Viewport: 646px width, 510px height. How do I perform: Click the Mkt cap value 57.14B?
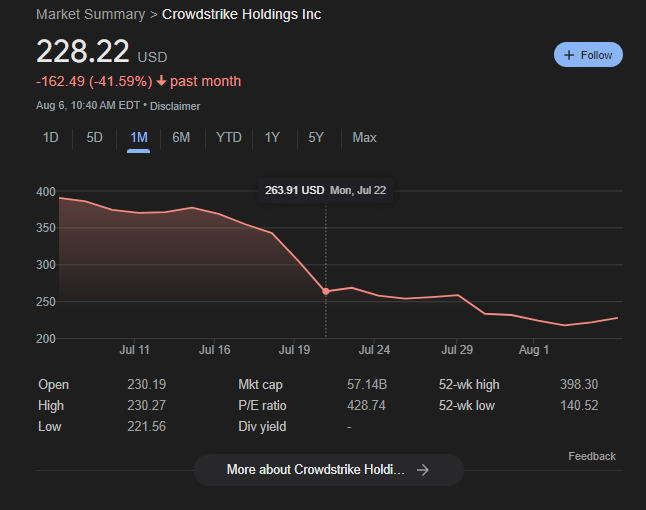click(x=367, y=384)
